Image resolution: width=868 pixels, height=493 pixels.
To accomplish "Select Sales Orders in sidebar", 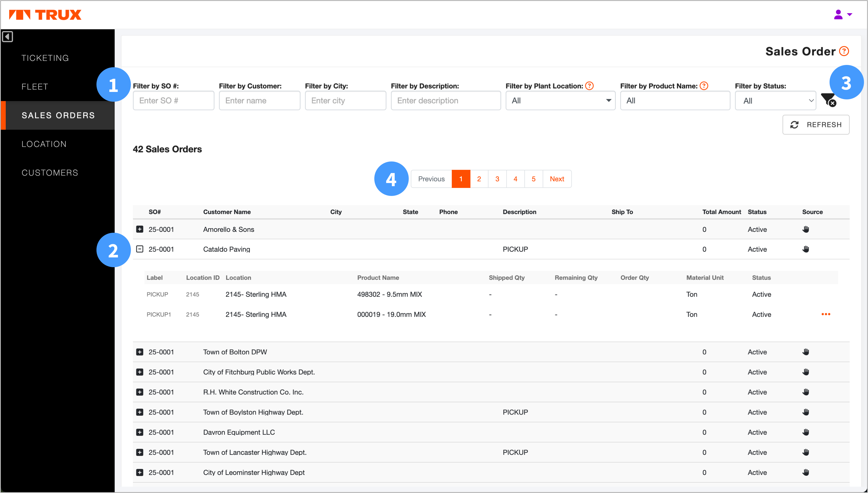I will pos(58,115).
